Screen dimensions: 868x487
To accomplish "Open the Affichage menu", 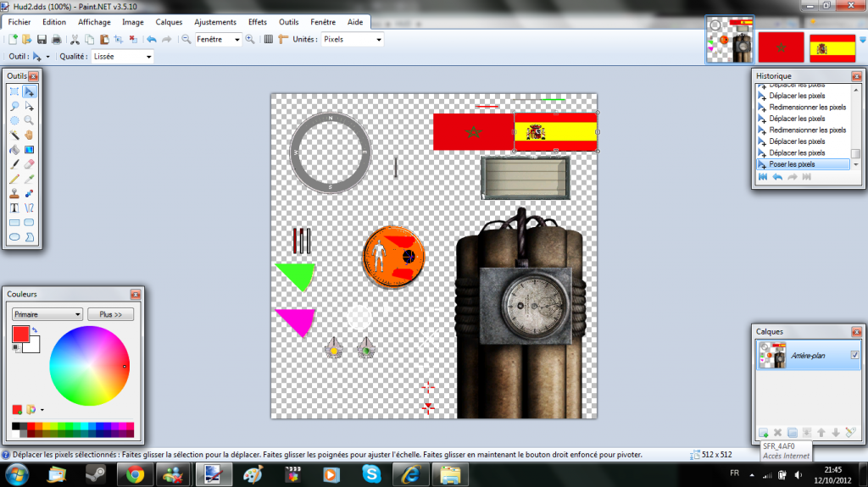I will click(94, 22).
